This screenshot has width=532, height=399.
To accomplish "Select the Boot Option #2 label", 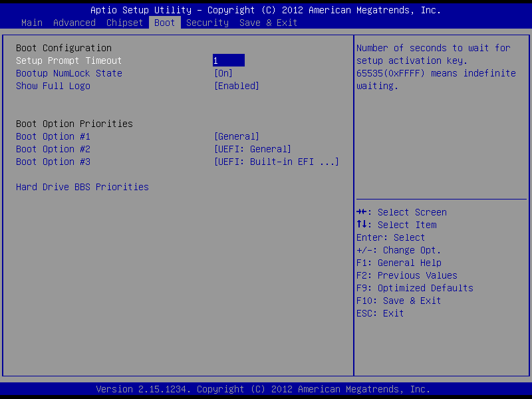I will [x=53, y=149].
